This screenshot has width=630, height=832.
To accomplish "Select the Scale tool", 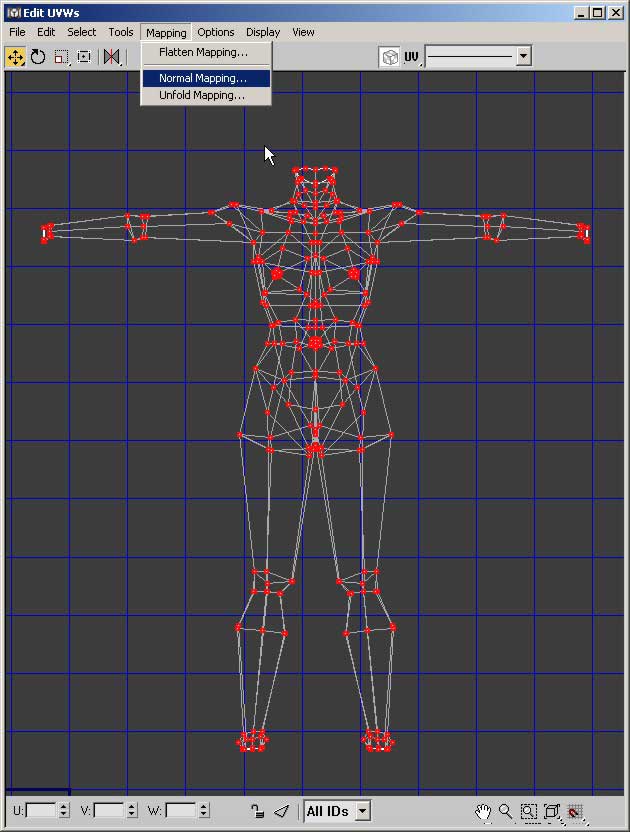I will 61,57.
